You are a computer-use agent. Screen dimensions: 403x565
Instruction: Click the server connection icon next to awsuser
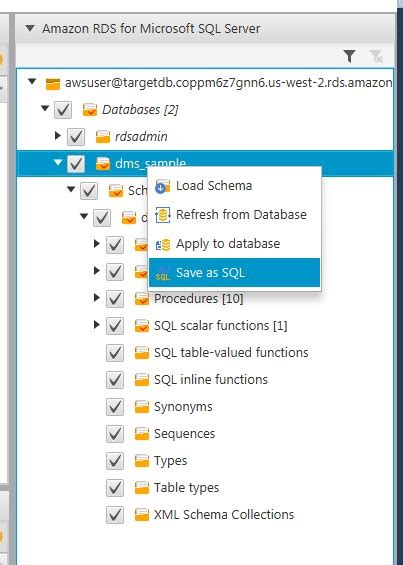point(53,84)
